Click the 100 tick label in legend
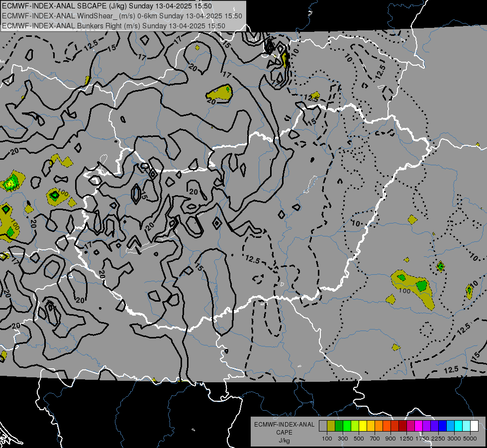Viewport: 487px width, 448px height. click(327, 439)
